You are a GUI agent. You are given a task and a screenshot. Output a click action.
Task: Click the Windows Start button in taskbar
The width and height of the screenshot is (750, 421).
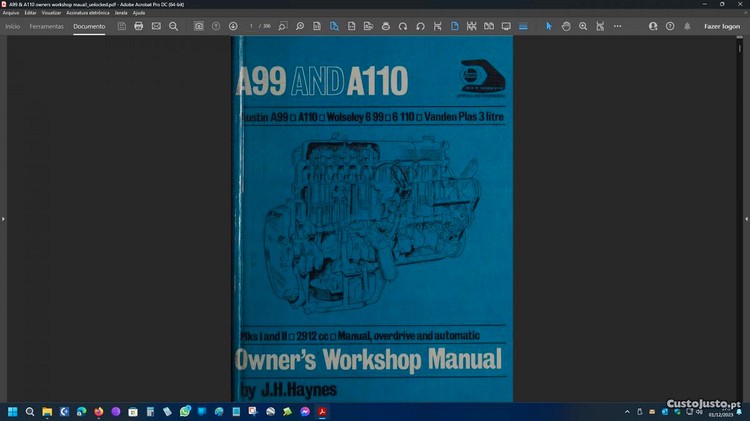tap(13, 411)
